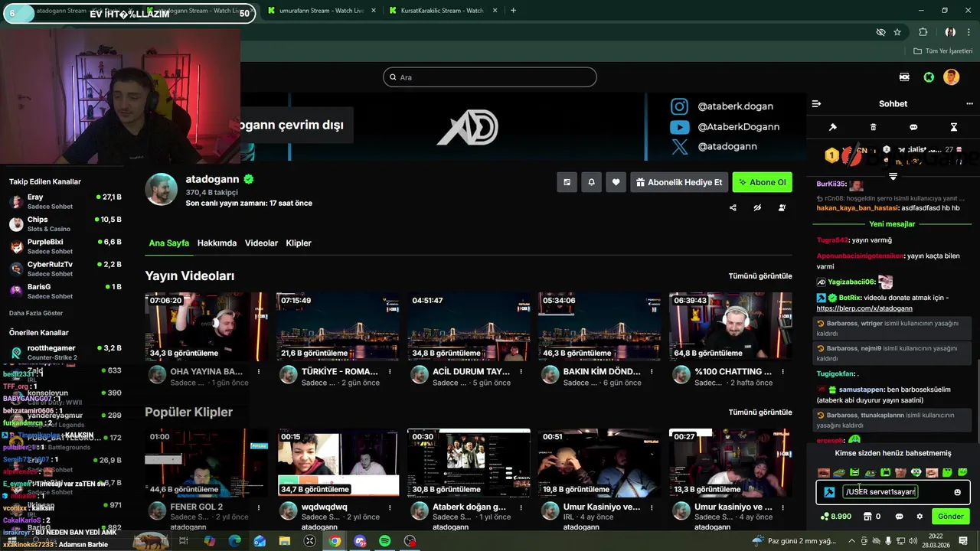This screenshot has height=551, width=980.
Task: Open a new browser tab with plus
Action: tap(513, 11)
